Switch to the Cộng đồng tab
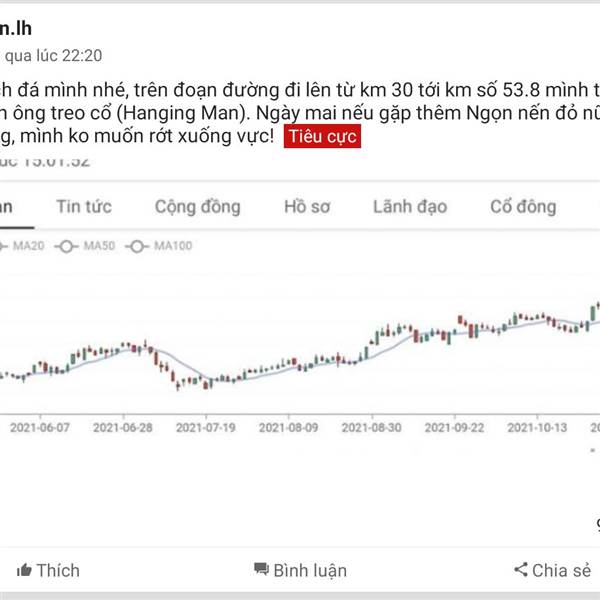The height and width of the screenshot is (600, 600). click(x=197, y=207)
